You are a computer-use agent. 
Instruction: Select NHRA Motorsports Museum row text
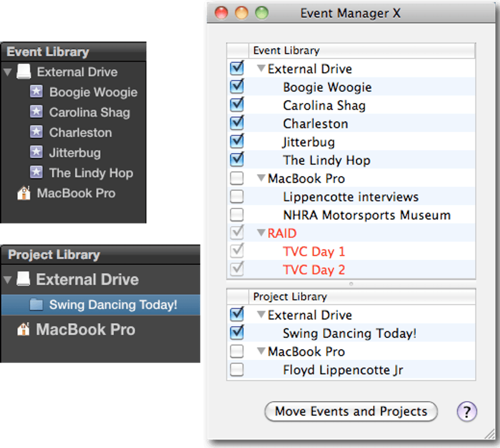pyautogui.click(x=367, y=215)
